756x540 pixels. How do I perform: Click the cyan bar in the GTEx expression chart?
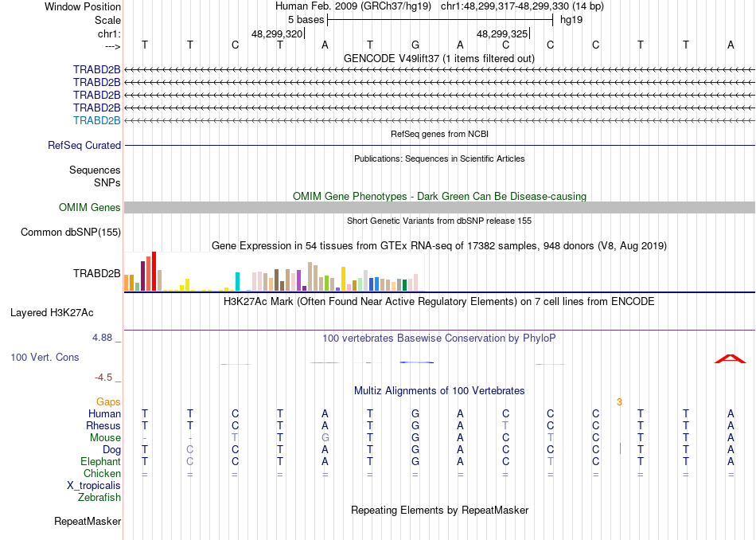(237, 281)
